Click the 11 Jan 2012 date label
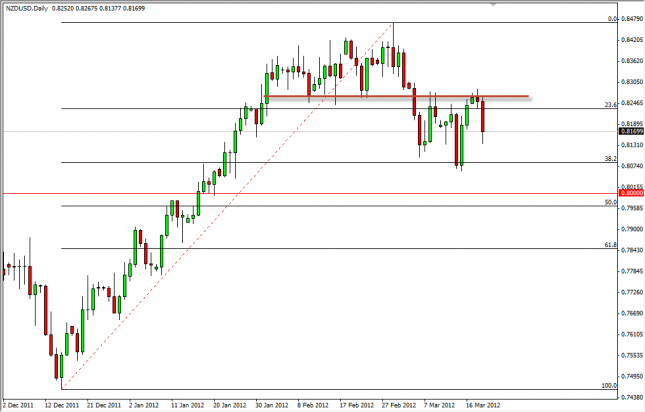This screenshot has height=412, width=645. pyautogui.click(x=188, y=405)
